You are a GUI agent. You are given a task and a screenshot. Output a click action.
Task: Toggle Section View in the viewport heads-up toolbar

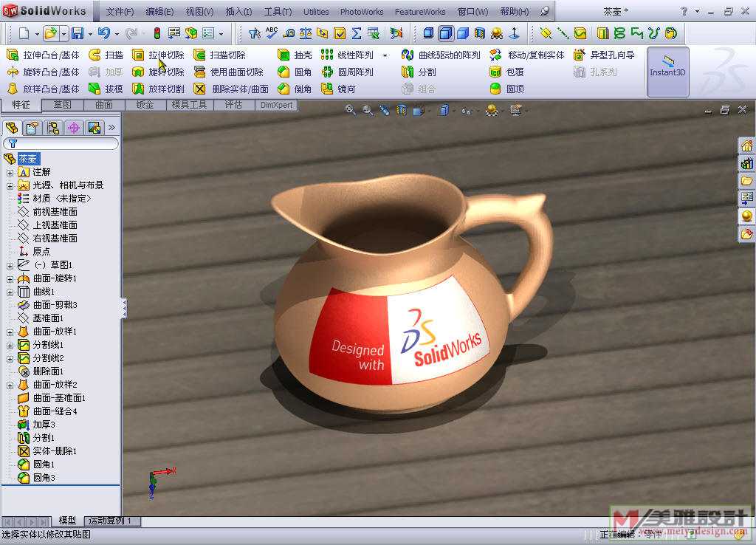click(401, 111)
